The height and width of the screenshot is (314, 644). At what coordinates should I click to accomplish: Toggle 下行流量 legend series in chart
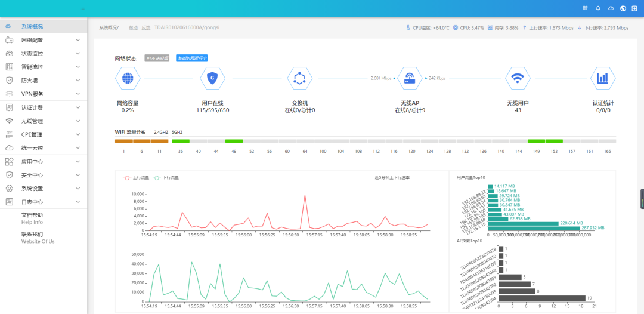pyautogui.click(x=166, y=178)
